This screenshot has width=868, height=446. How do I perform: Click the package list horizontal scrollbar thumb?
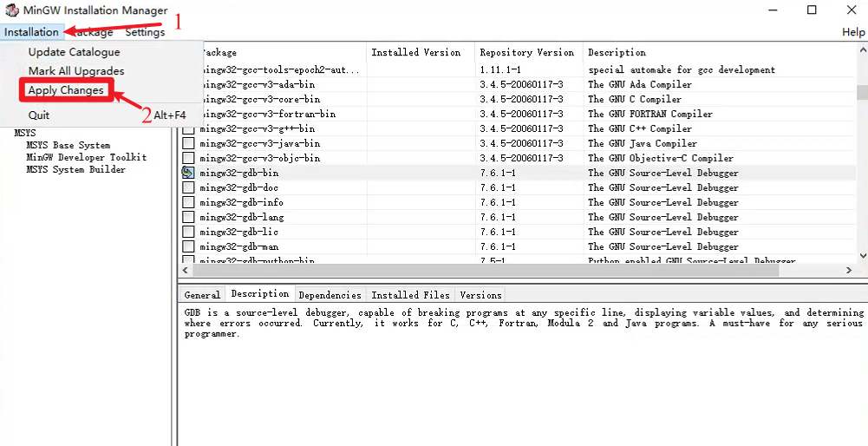pos(486,271)
